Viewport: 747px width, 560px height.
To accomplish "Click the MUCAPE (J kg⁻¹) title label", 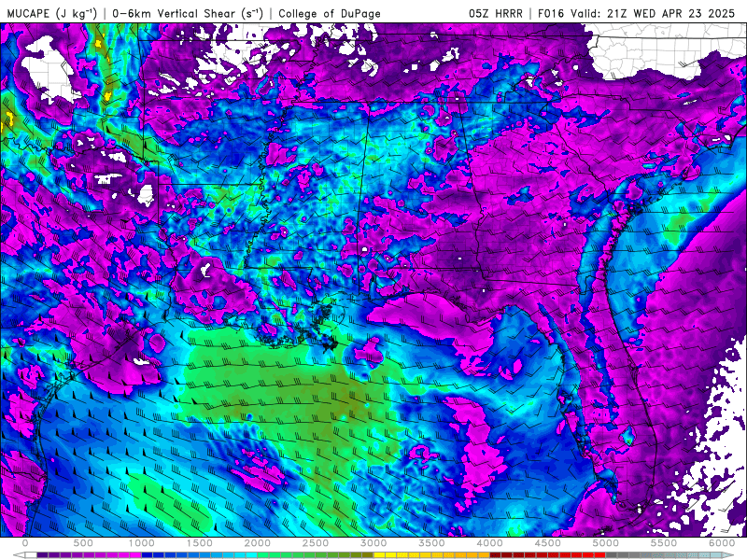I will tap(52, 13).
